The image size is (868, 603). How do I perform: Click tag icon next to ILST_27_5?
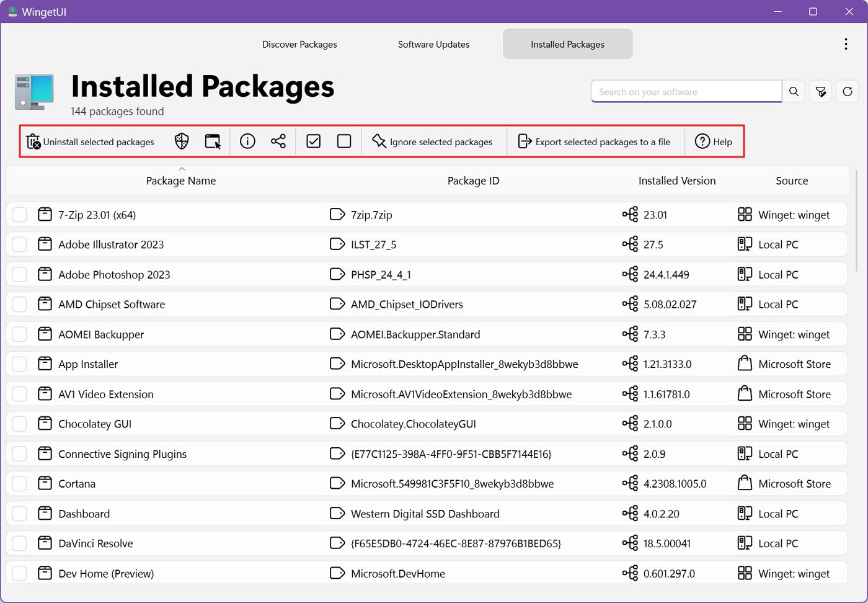click(x=337, y=244)
